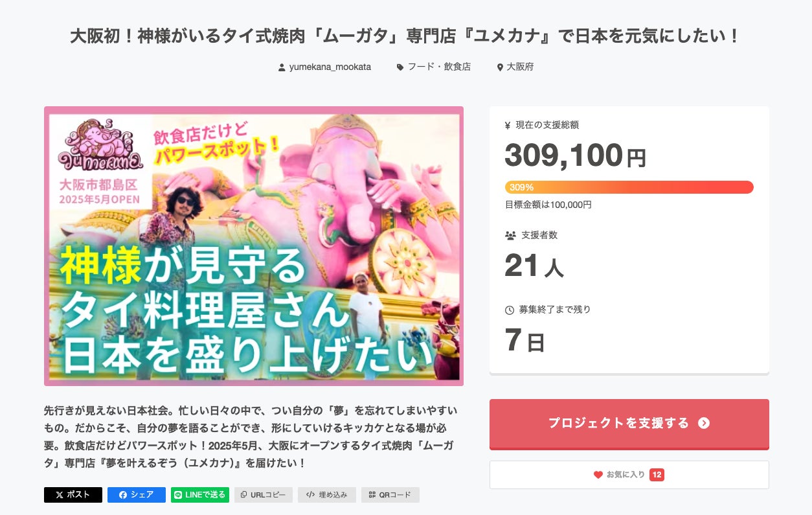
Task: Click the user icon beside yumekana_mookata
Action: [282, 67]
